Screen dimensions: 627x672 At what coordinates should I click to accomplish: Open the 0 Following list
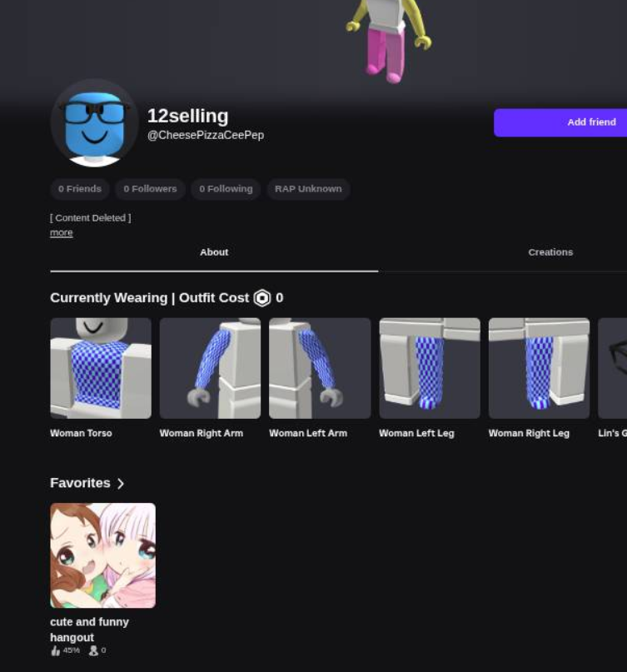pyautogui.click(x=226, y=189)
